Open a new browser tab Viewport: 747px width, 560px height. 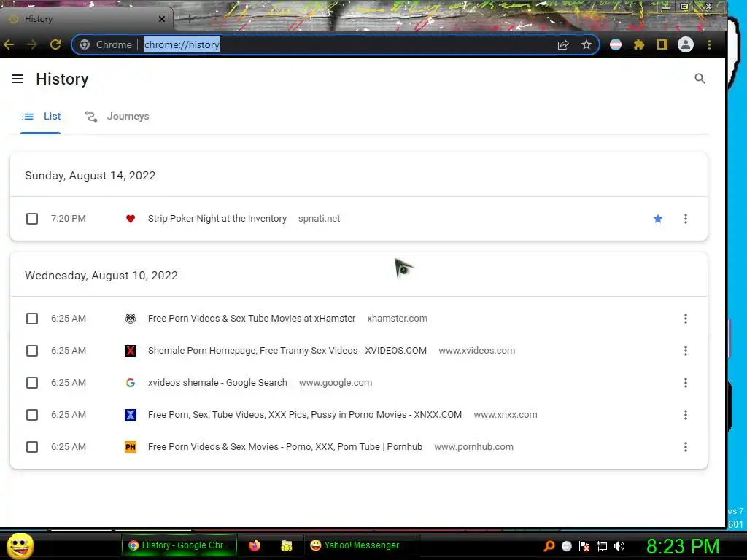(x=189, y=19)
